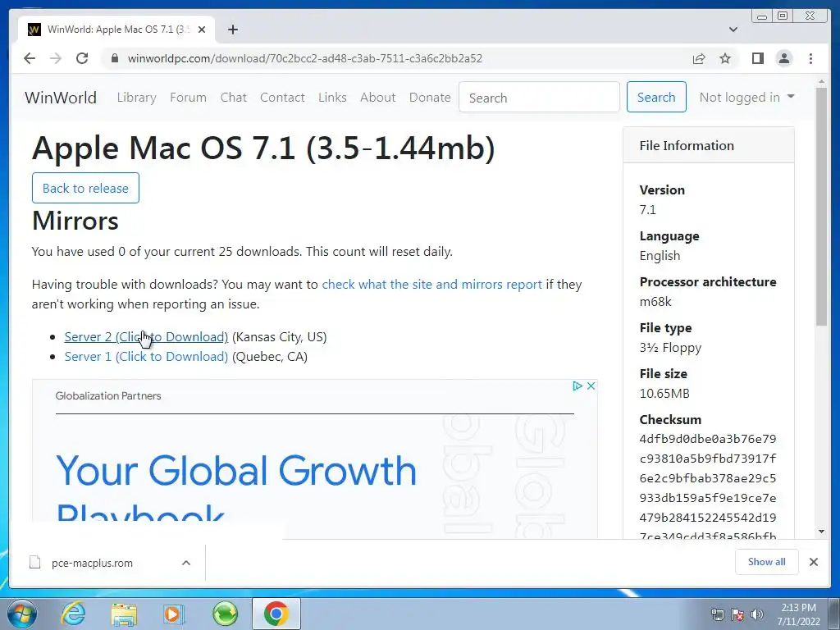Bookmark this page with star icon
The width and height of the screenshot is (840, 630).
725,58
